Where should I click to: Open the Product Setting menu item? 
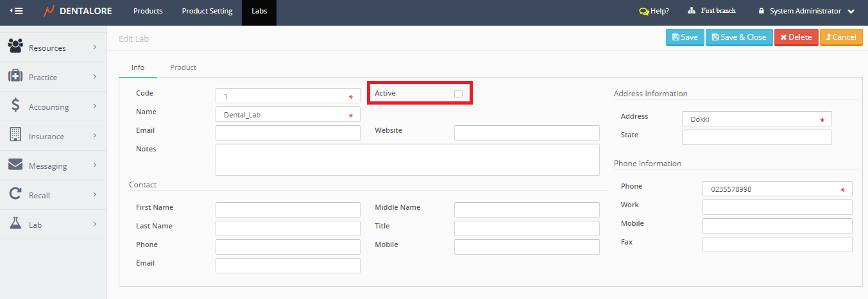(x=207, y=11)
